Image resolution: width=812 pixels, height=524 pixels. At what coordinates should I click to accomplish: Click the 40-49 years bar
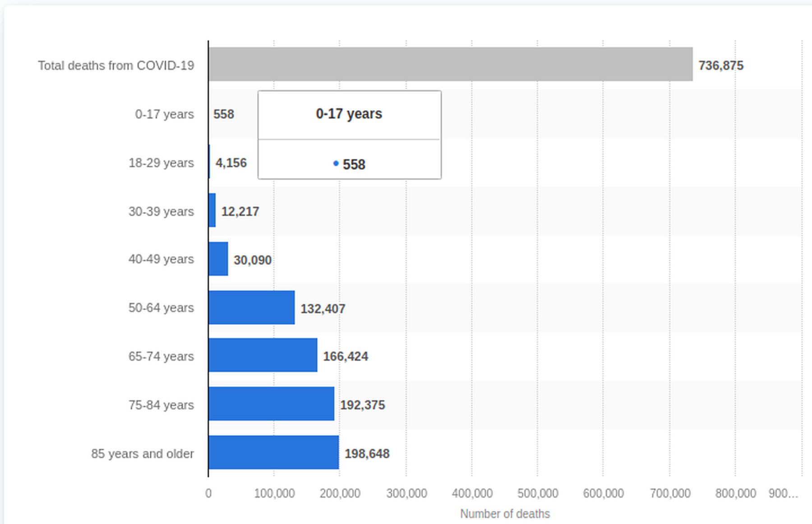point(218,259)
